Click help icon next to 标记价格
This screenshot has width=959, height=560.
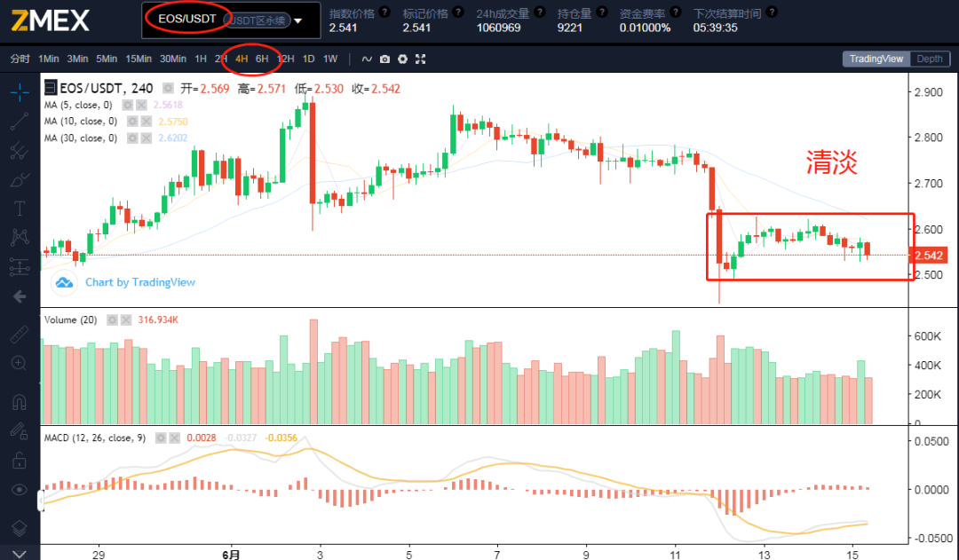(x=458, y=12)
